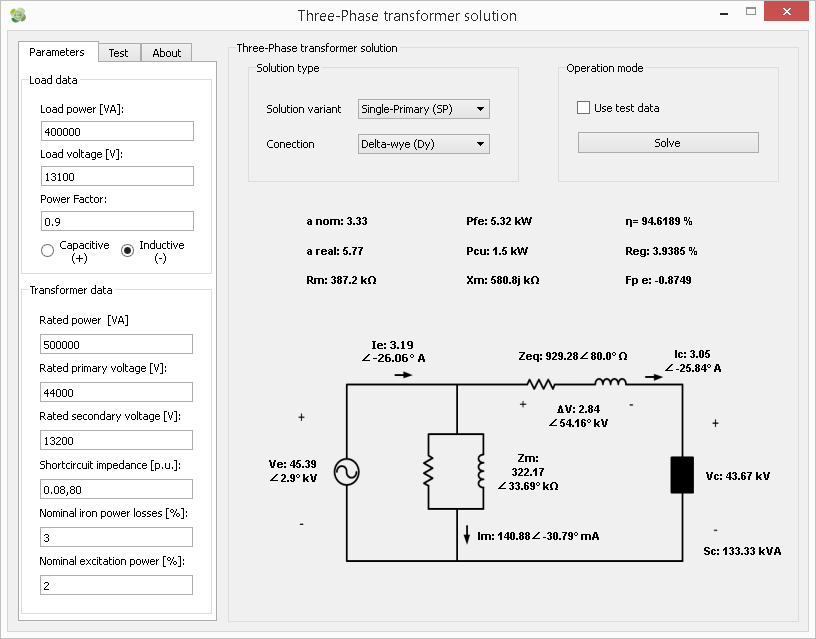Click the Nominal iron power losses field
The width and height of the screenshot is (816, 639).
coord(116,537)
